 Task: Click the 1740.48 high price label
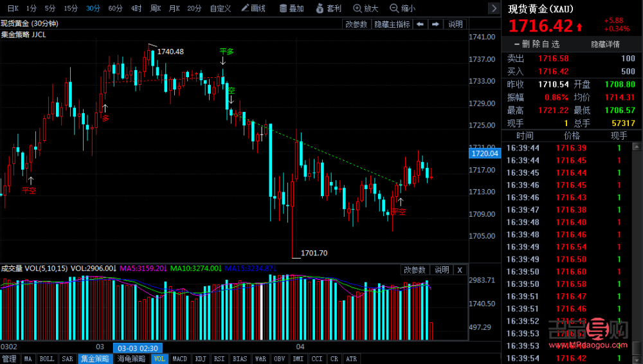coord(170,51)
